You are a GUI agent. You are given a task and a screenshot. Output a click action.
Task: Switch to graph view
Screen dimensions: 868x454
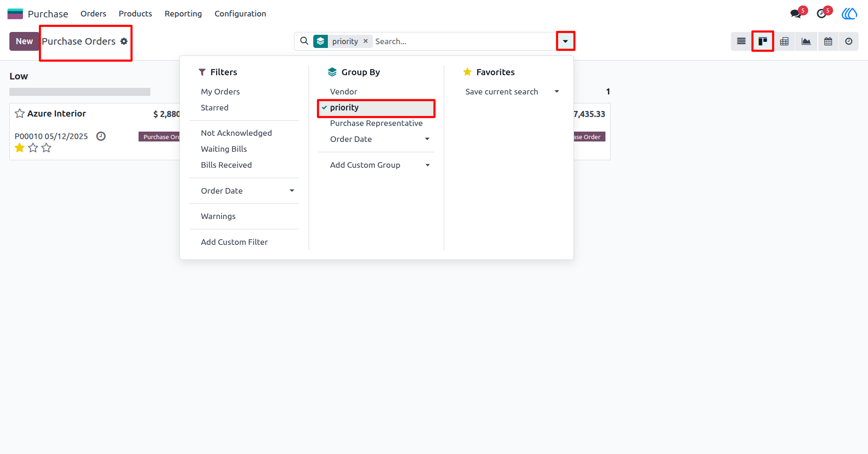(x=806, y=41)
